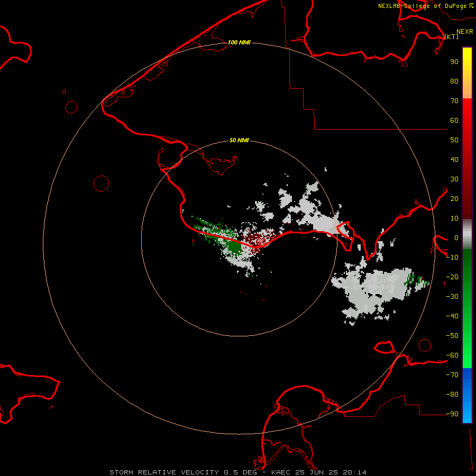The width and height of the screenshot is (476, 476).
Task: Click the positive 30 scale label
Action: coord(454,179)
